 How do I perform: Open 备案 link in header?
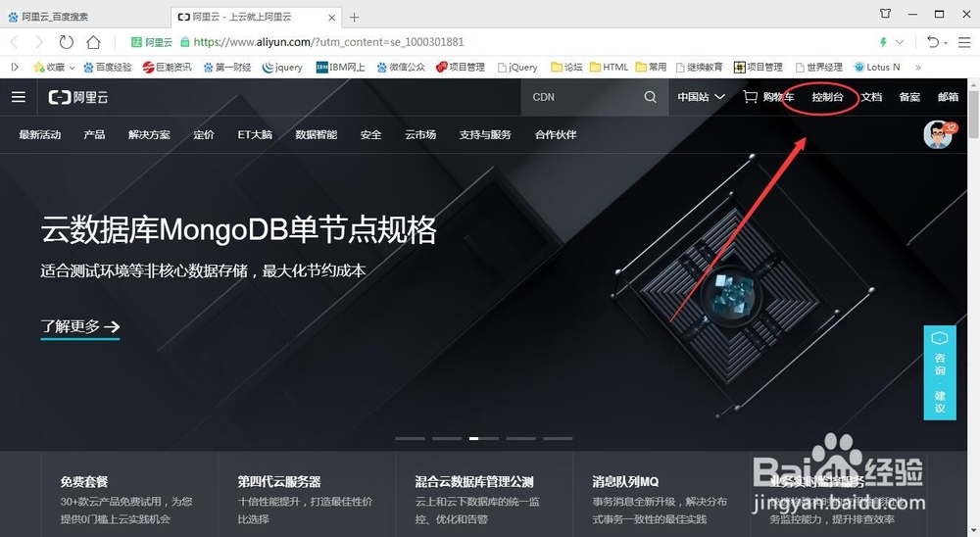click(909, 97)
